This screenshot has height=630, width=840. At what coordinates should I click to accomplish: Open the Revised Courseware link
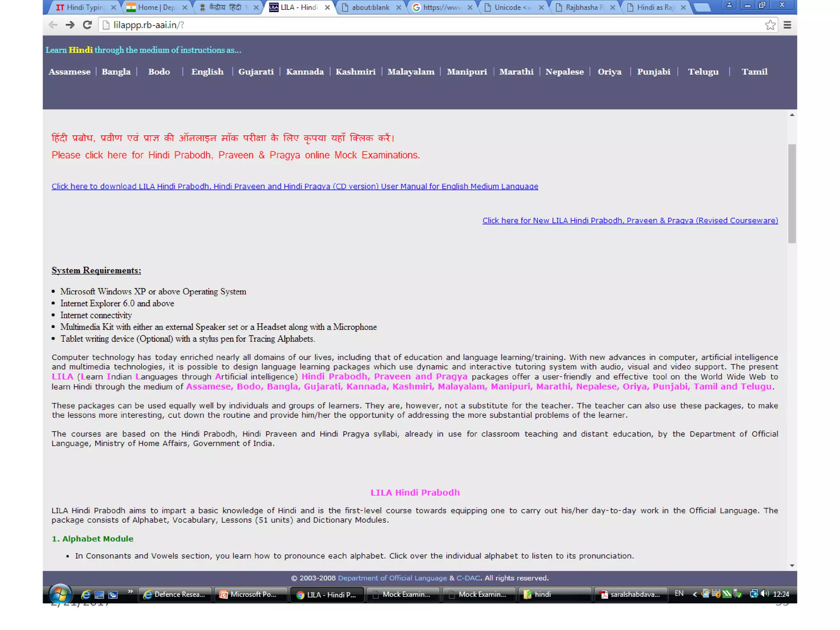[x=630, y=221]
